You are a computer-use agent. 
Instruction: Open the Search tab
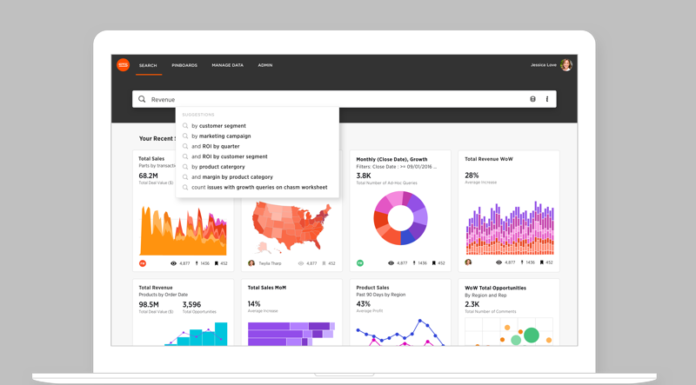(x=148, y=65)
